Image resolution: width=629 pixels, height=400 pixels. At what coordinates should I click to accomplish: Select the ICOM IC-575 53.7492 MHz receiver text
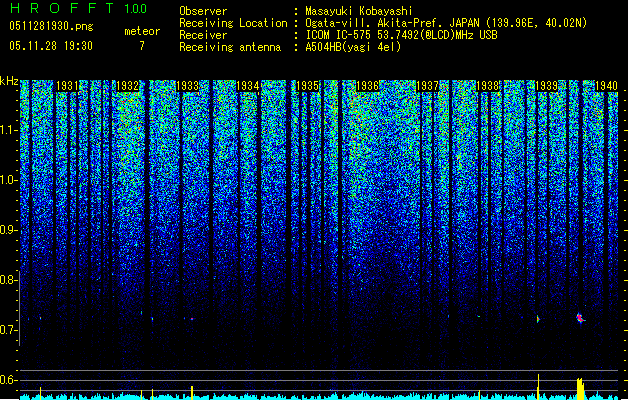[x=401, y=35]
